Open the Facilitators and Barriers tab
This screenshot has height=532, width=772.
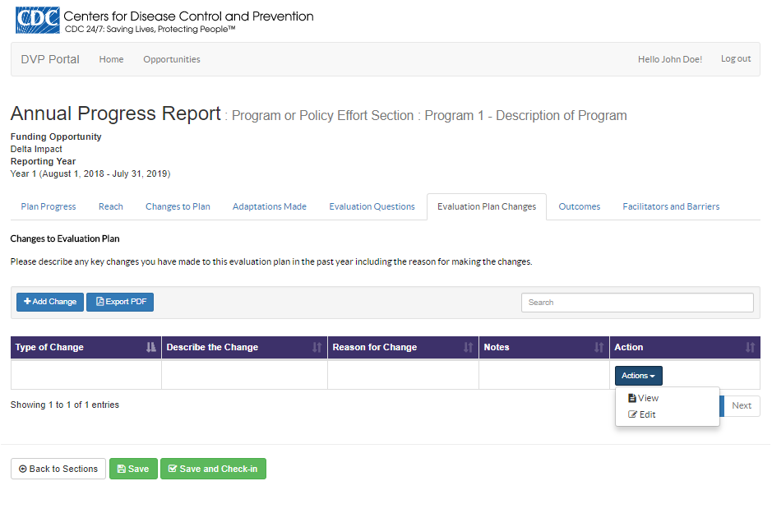tap(671, 206)
